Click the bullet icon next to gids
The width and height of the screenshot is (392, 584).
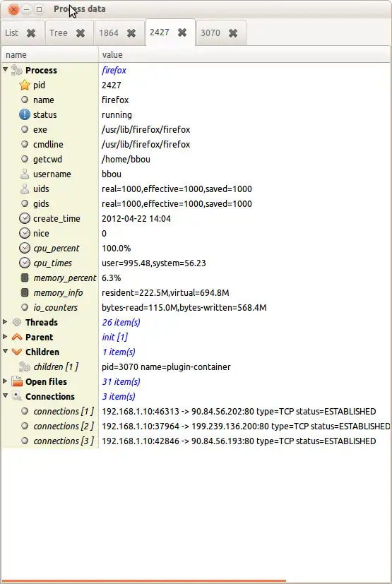pos(25,204)
